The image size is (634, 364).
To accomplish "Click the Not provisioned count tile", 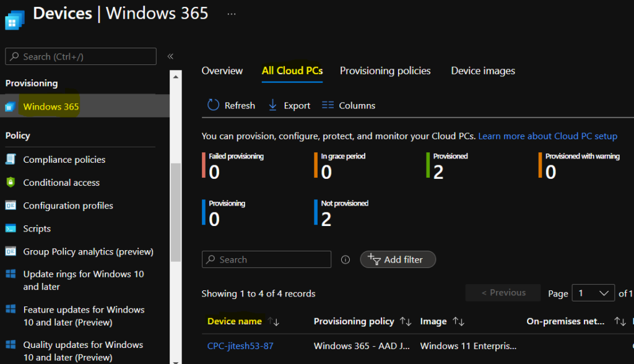I will click(x=342, y=213).
